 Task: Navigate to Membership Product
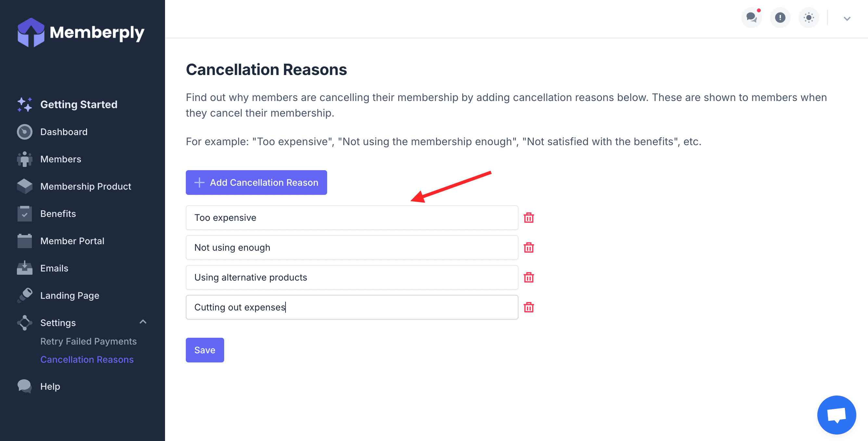pyautogui.click(x=85, y=186)
